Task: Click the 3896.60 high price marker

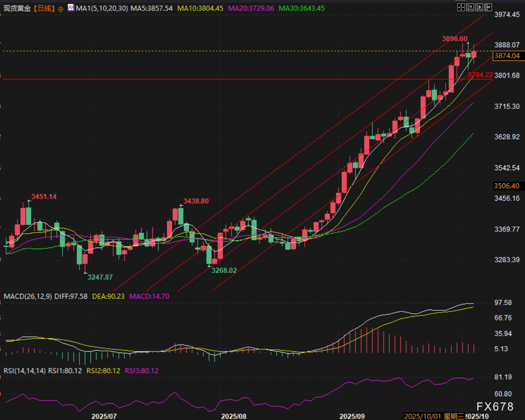Action: (454, 39)
